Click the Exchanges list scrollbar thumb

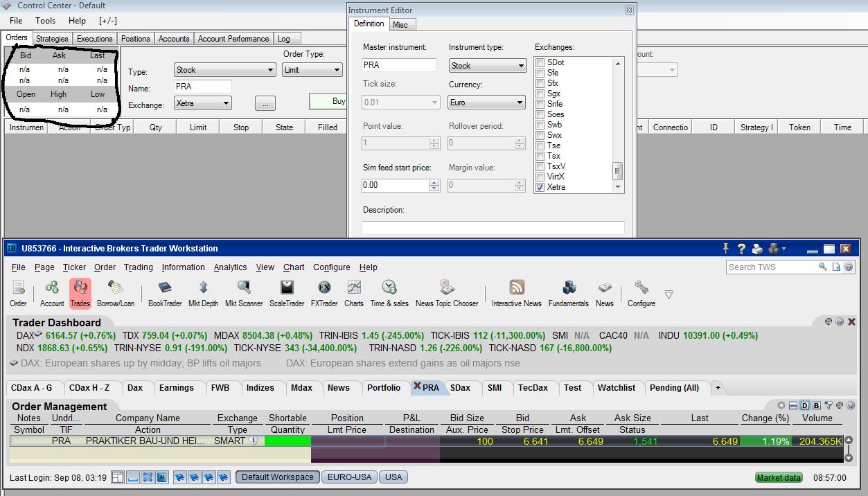[618, 170]
